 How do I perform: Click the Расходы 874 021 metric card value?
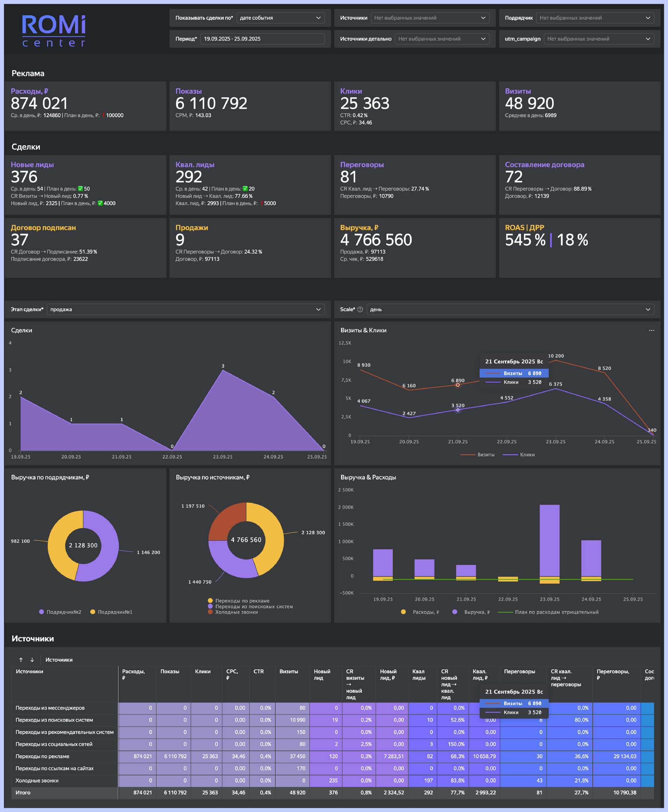39,103
